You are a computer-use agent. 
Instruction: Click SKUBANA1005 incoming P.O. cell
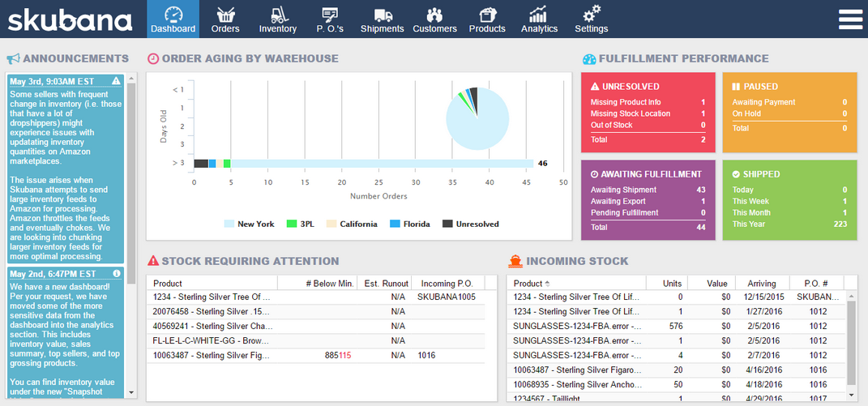pos(447,297)
